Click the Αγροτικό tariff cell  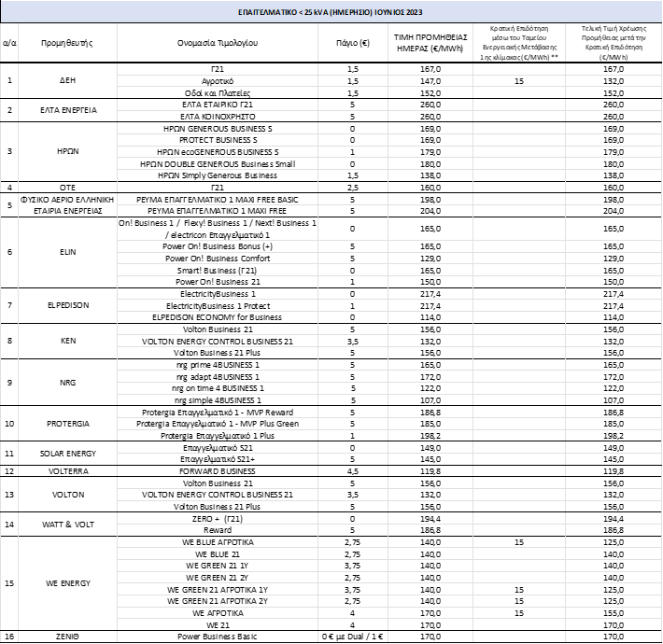(x=218, y=81)
